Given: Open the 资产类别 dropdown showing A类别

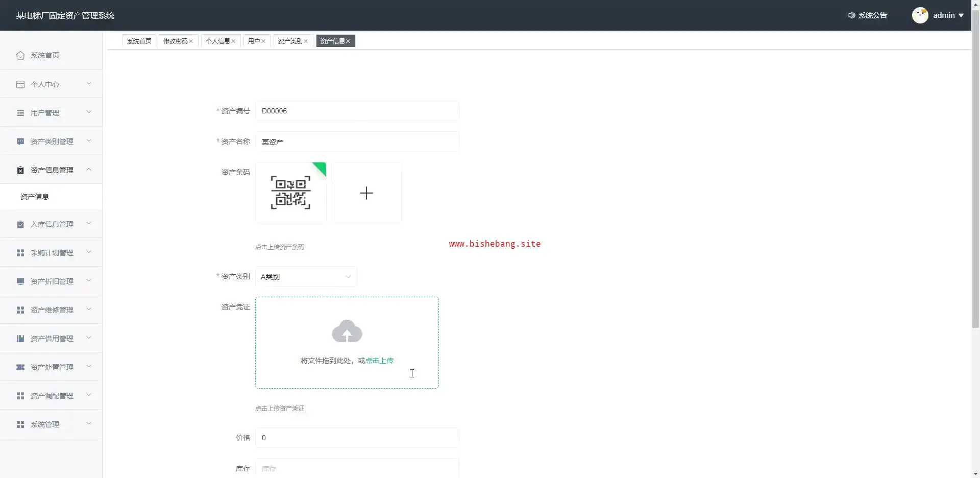Looking at the screenshot, I should click(x=306, y=277).
